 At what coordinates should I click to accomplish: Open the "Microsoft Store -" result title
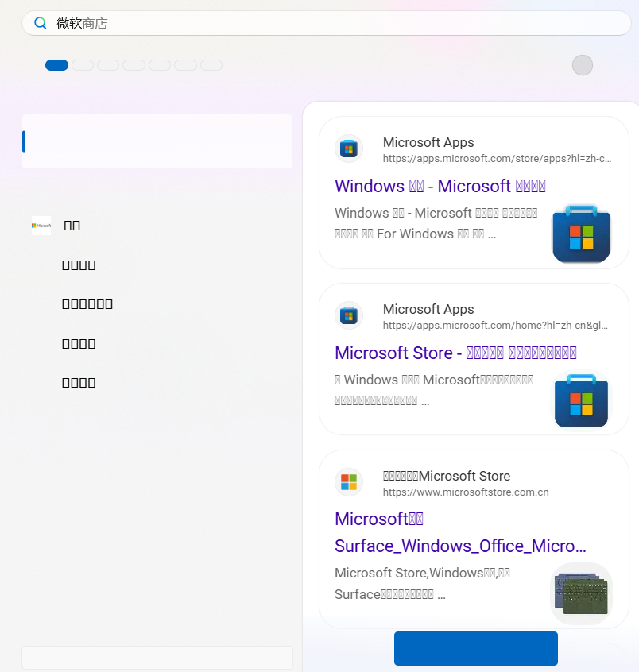coord(455,353)
